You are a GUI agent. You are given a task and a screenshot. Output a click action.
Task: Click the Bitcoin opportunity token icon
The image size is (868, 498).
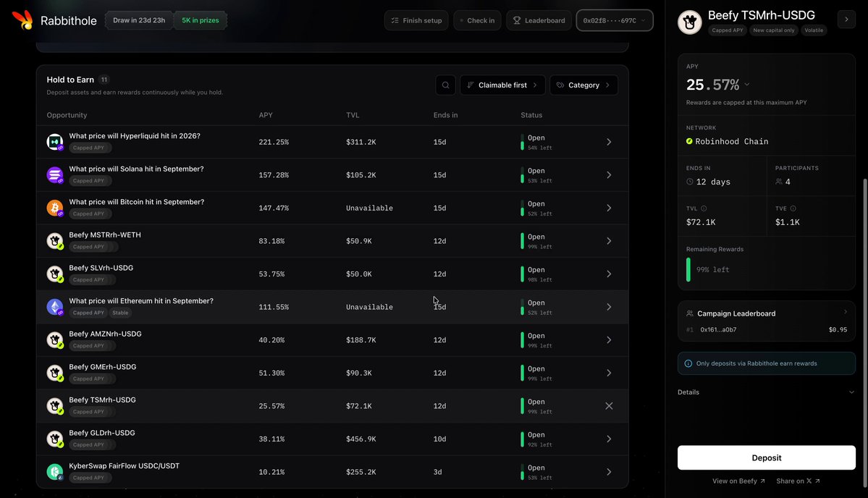[x=55, y=208]
